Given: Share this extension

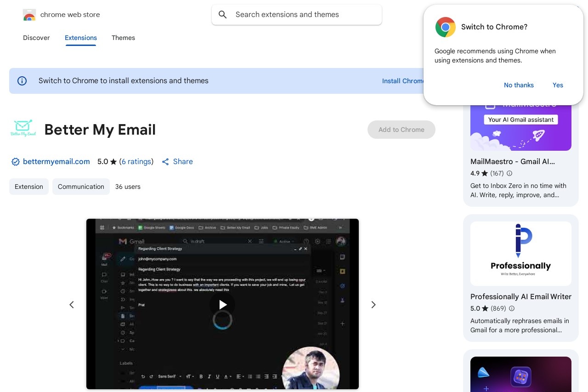Looking at the screenshot, I should click(x=177, y=162).
